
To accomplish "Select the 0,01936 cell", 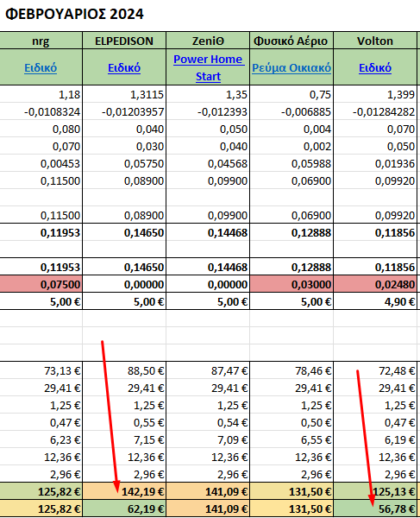I will point(375,163).
